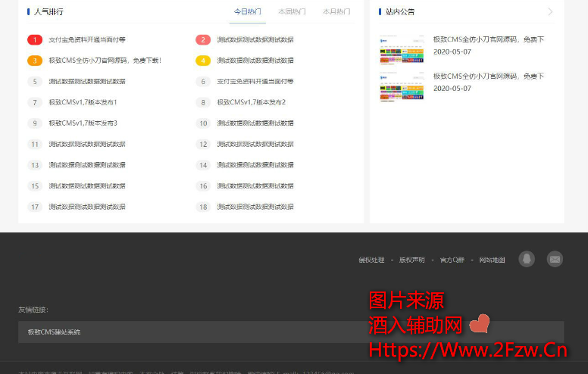This screenshot has width=588, height=374.
Task: Open the 官方Q群 footer link
Action: (452, 260)
